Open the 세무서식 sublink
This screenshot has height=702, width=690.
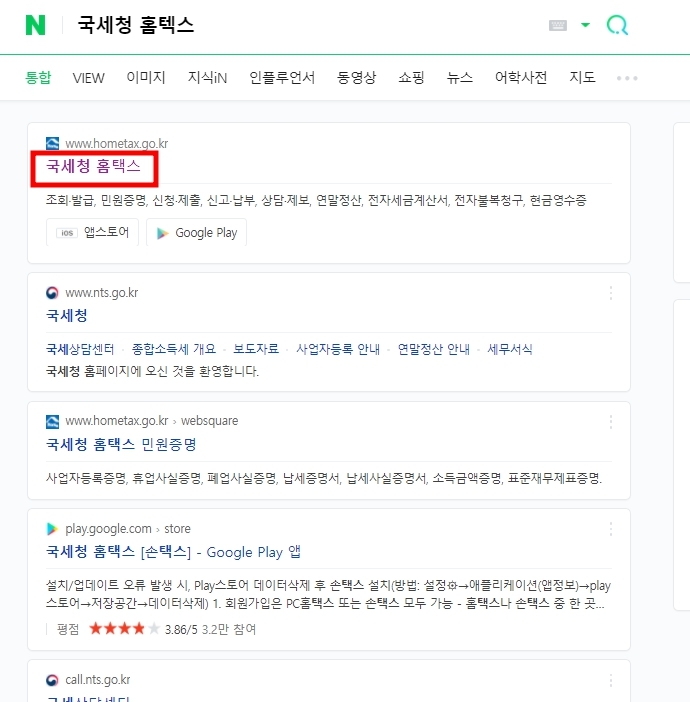click(x=510, y=349)
